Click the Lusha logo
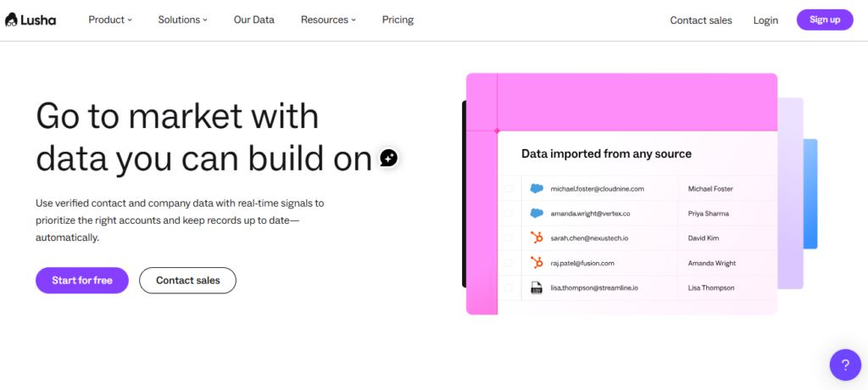This screenshot has height=390, width=868. 31,20
